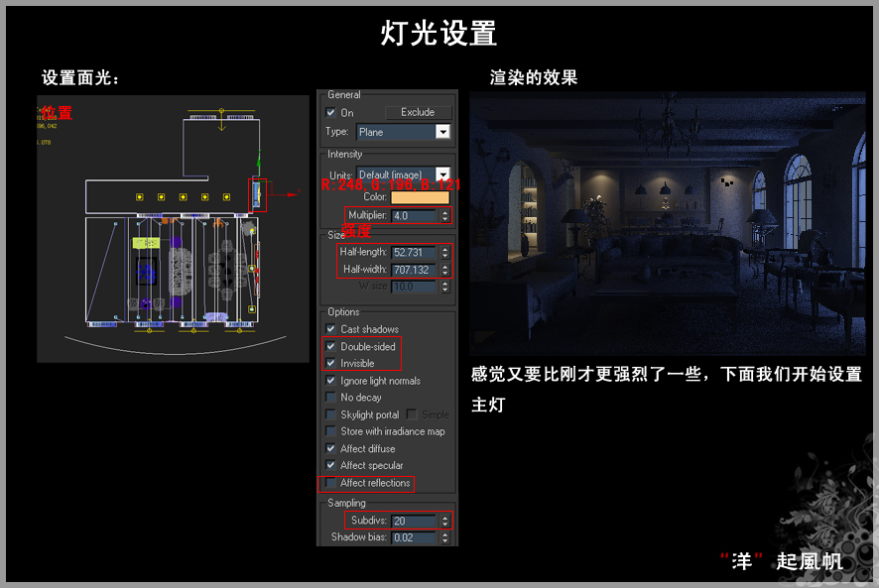The height and width of the screenshot is (588, 879).
Task: Click the top-view floor plan viewport
Action: [x=173, y=229]
